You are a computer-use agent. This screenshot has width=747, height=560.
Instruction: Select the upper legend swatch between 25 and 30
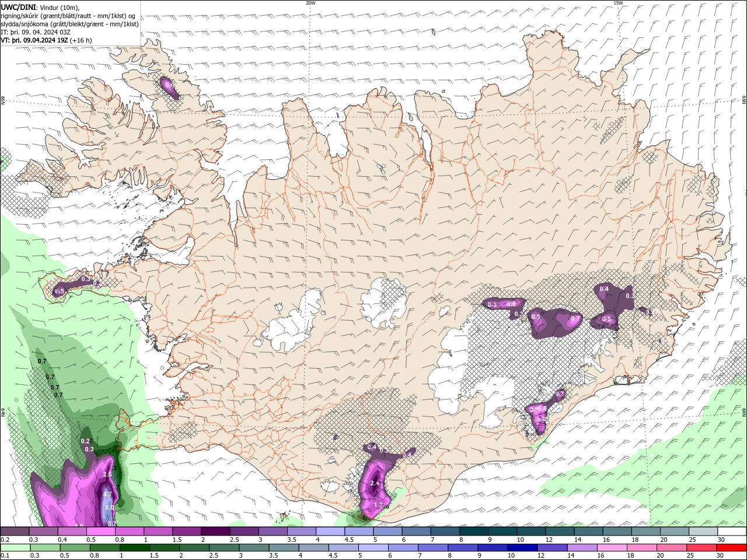click(x=703, y=531)
